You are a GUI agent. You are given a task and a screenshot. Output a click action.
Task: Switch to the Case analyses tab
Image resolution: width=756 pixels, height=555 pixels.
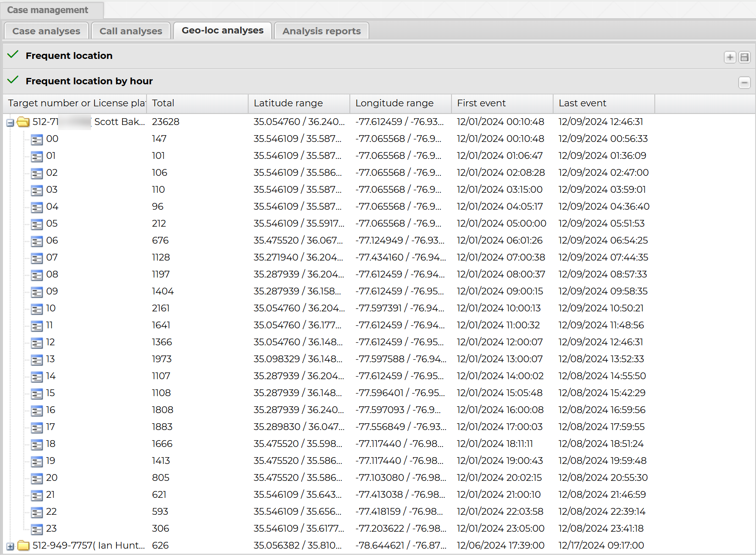tap(46, 31)
